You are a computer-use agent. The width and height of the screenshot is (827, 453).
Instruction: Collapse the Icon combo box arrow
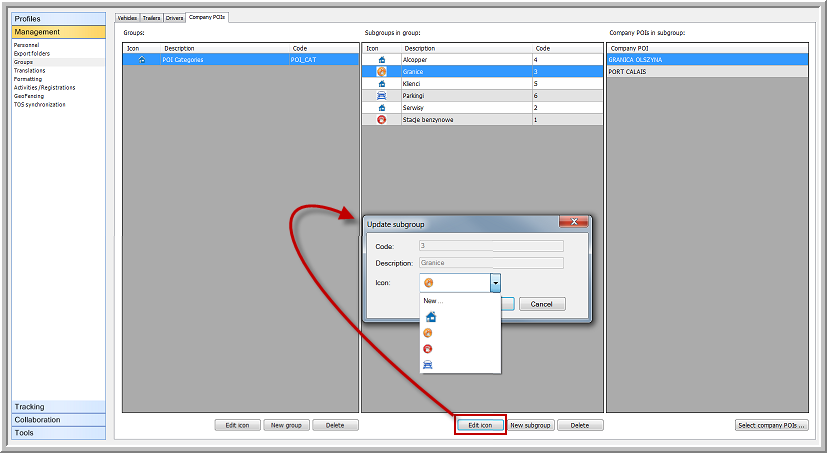pos(494,284)
